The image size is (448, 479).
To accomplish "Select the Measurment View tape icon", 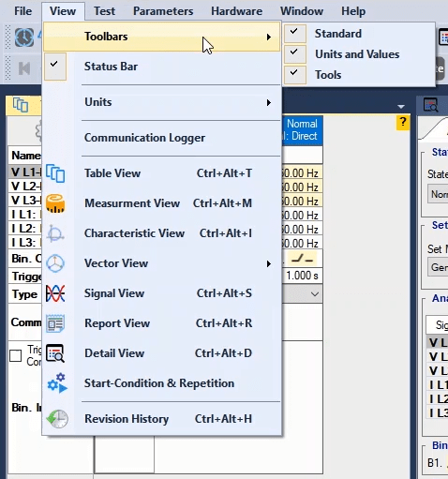I will 55,203.
